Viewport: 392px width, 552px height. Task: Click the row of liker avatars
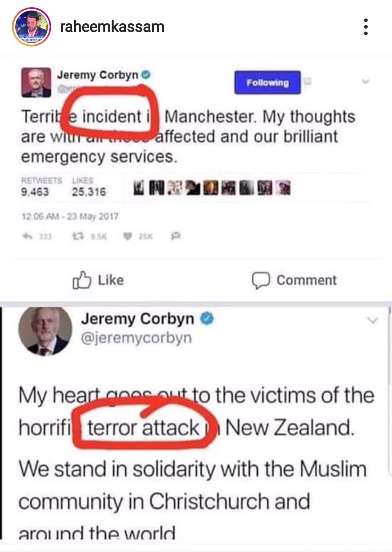212,188
